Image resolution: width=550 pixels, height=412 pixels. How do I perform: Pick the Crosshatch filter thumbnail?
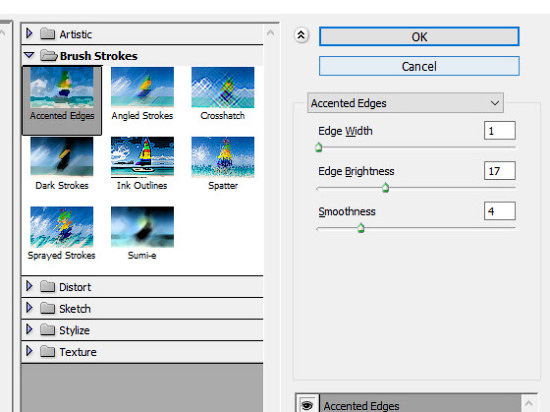tap(223, 87)
